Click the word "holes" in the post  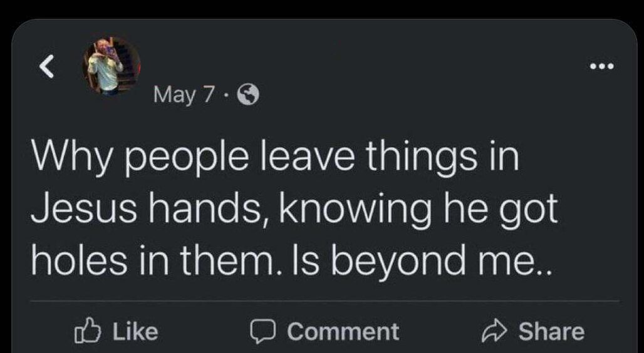(79, 259)
